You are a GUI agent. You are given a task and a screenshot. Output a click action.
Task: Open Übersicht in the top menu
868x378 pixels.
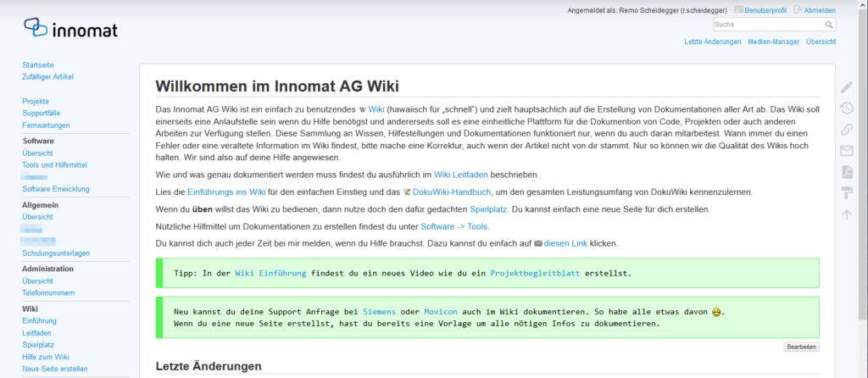(821, 42)
